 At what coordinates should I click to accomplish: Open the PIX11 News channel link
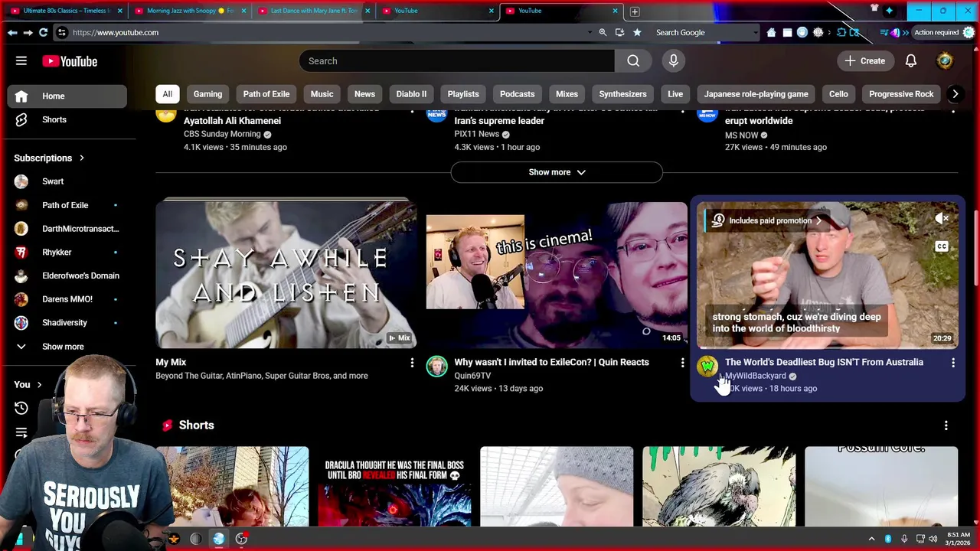coord(476,134)
